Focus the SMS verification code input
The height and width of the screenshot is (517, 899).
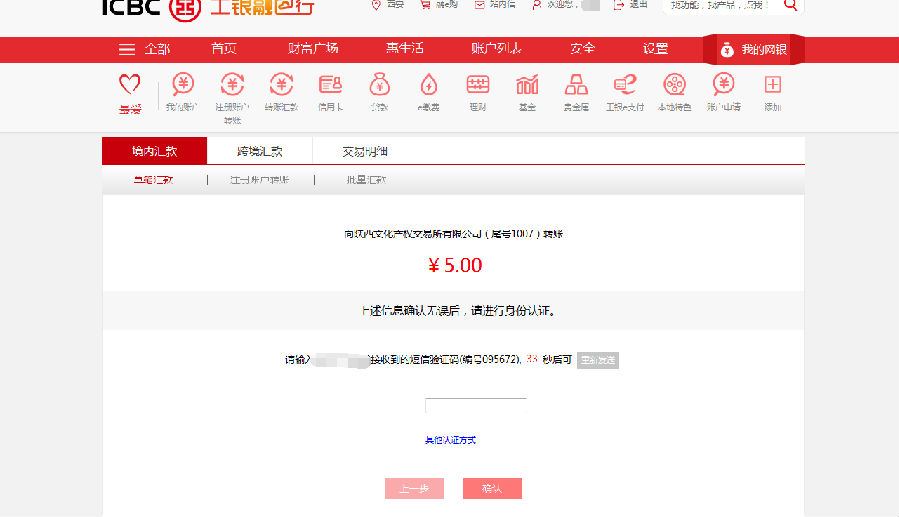coord(476,406)
